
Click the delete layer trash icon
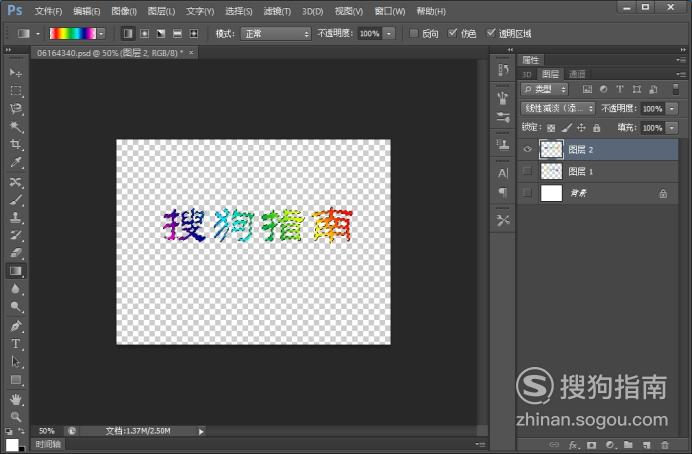[665, 445]
